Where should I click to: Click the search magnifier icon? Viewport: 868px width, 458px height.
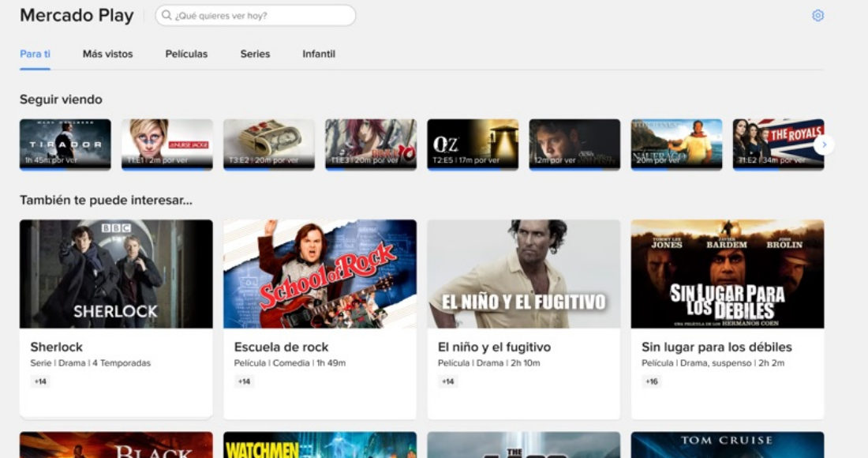(166, 16)
